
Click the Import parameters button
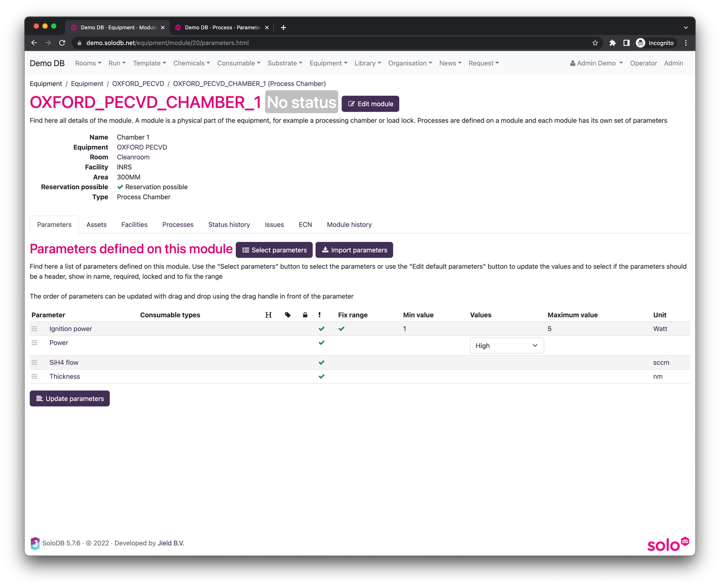(354, 250)
